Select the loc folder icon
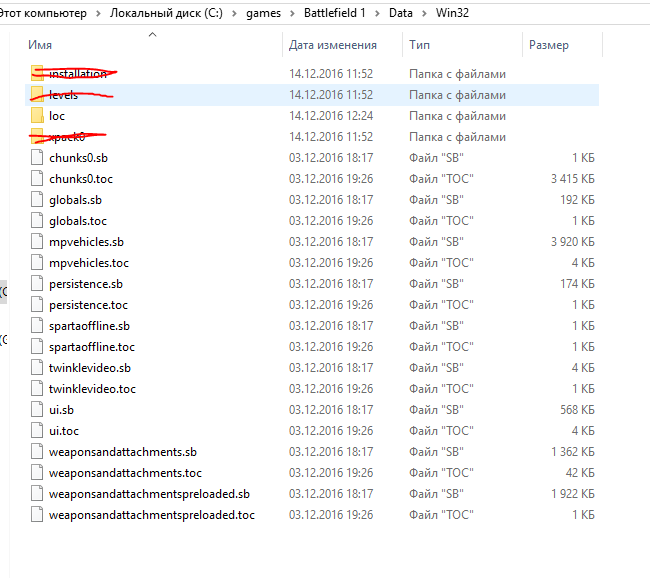This screenshot has width=650, height=578. (37, 115)
